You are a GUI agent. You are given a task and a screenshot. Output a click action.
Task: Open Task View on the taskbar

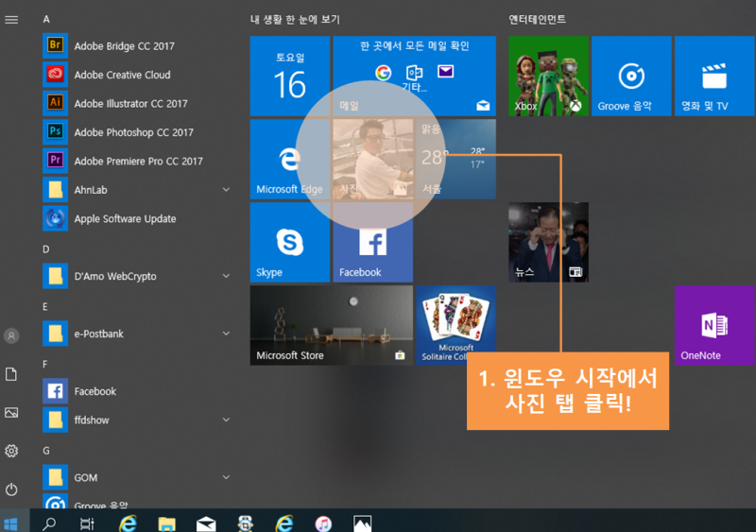[87, 523]
